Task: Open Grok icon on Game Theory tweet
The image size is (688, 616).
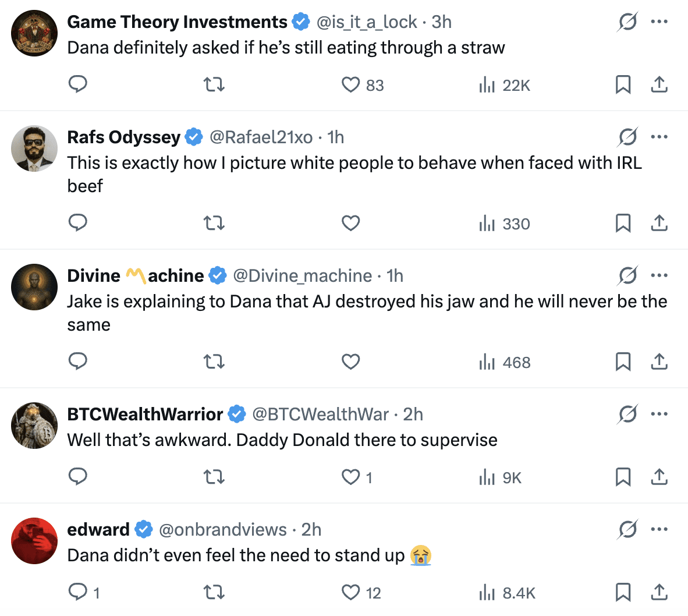Action: [x=627, y=22]
